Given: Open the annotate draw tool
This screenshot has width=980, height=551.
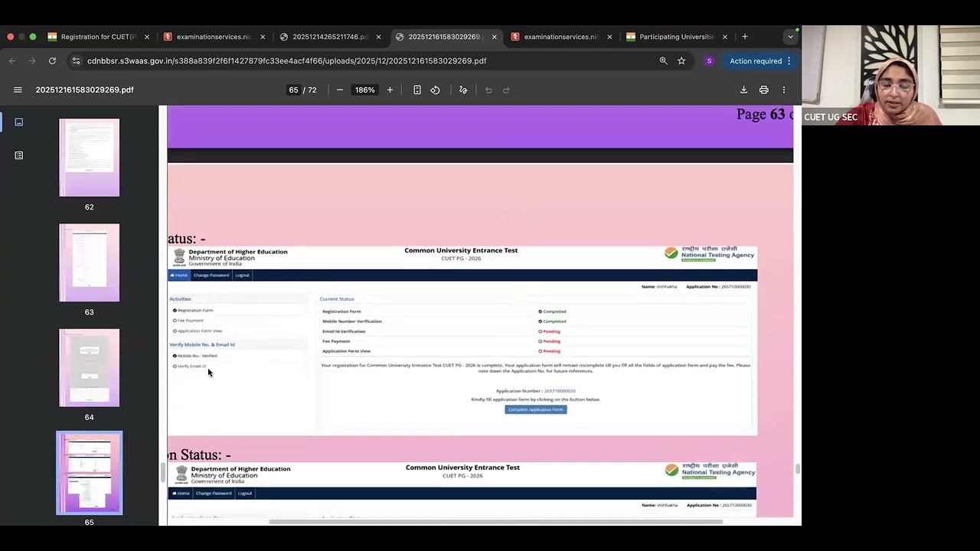Looking at the screenshot, I should coord(463,90).
